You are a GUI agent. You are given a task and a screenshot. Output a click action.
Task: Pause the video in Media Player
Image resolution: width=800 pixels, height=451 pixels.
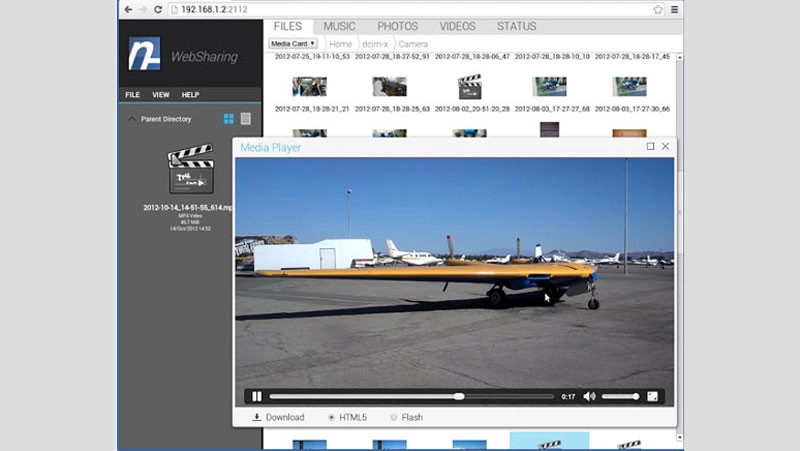[x=256, y=396]
